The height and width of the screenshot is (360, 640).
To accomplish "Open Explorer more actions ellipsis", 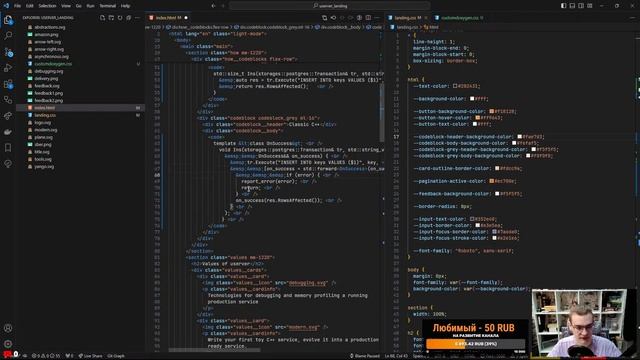I will coord(137,18).
